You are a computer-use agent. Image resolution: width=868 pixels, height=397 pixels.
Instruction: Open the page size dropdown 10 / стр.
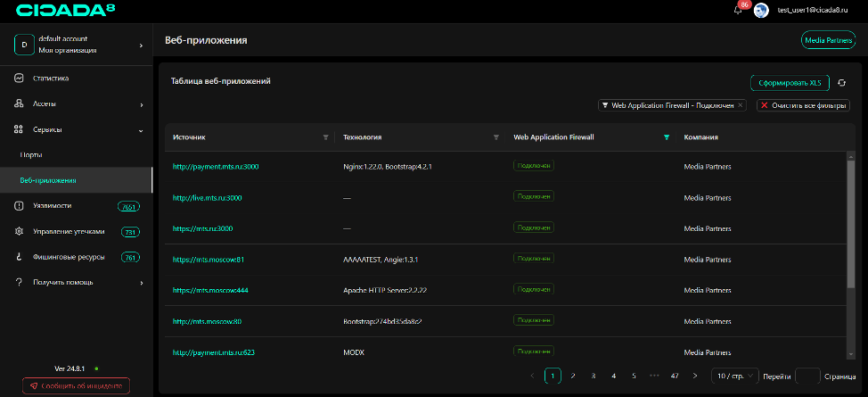click(735, 376)
